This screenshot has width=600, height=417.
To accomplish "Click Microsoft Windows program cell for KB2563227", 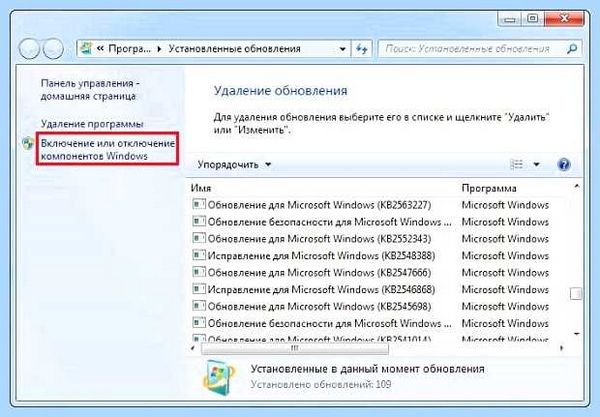I will click(x=505, y=205).
